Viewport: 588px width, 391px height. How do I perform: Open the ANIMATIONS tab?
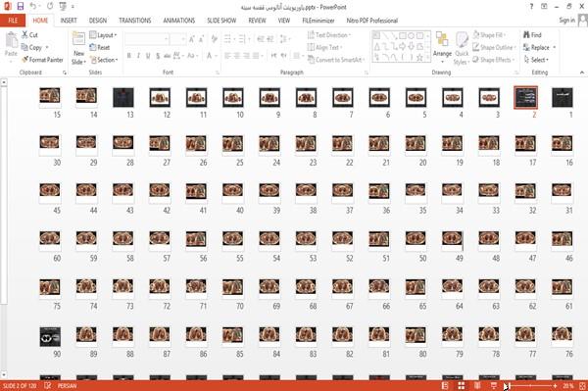point(179,21)
